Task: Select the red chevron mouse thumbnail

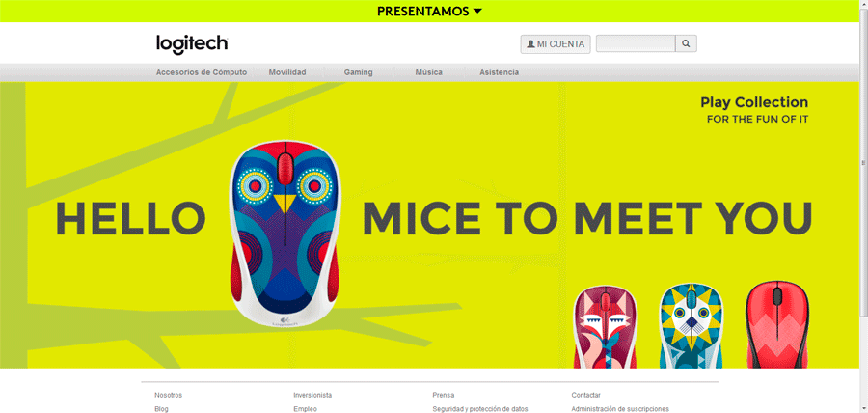Action: (x=777, y=325)
